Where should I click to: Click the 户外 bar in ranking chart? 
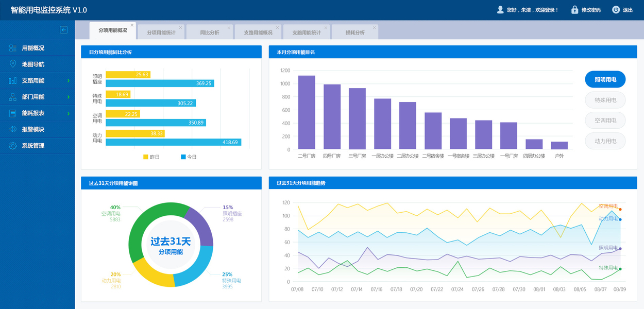coord(559,145)
